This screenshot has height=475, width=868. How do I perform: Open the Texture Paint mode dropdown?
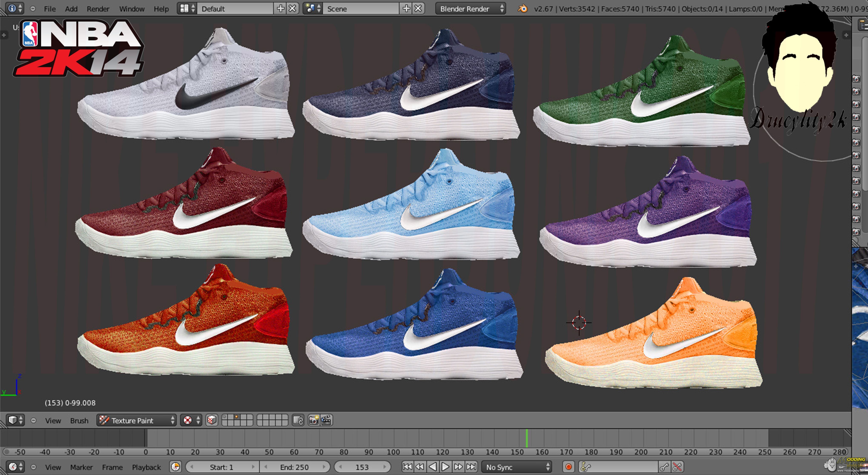pyautogui.click(x=136, y=420)
